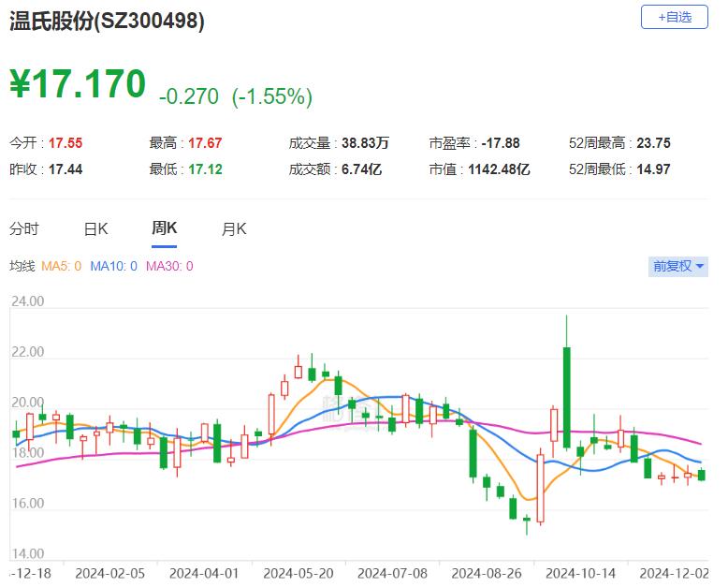This screenshot has width=728, height=587.
Task: Open the 月K chart tab
Action: pos(234,228)
